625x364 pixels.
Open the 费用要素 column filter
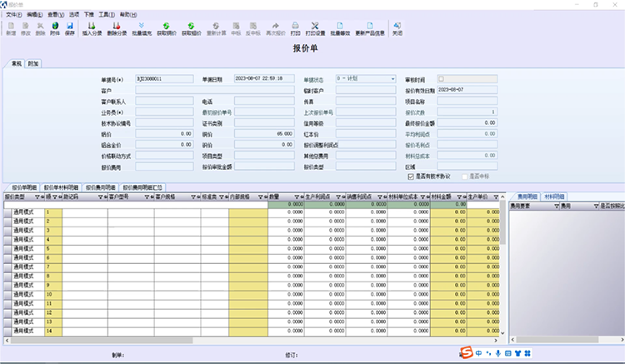[x=557, y=207]
